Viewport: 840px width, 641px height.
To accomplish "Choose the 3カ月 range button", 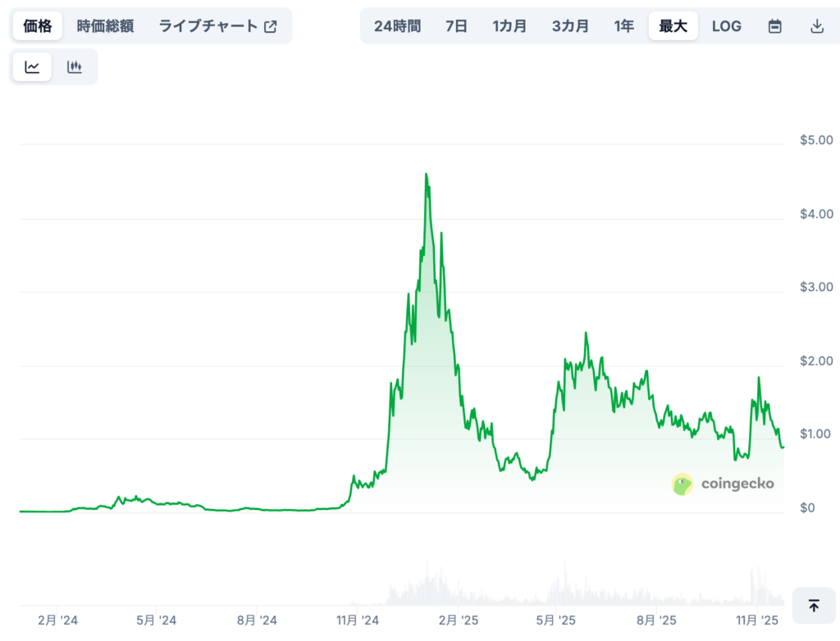I will 570,25.
